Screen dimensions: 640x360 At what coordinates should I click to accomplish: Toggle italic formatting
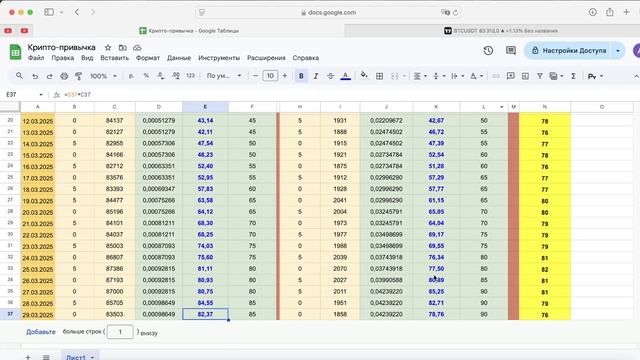tap(316, 76)
